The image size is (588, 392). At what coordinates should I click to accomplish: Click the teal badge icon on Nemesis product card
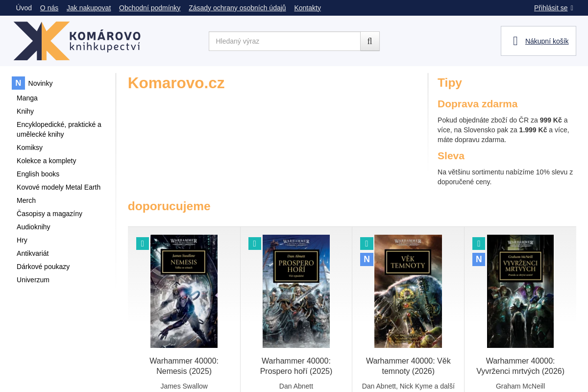point(143,244)
